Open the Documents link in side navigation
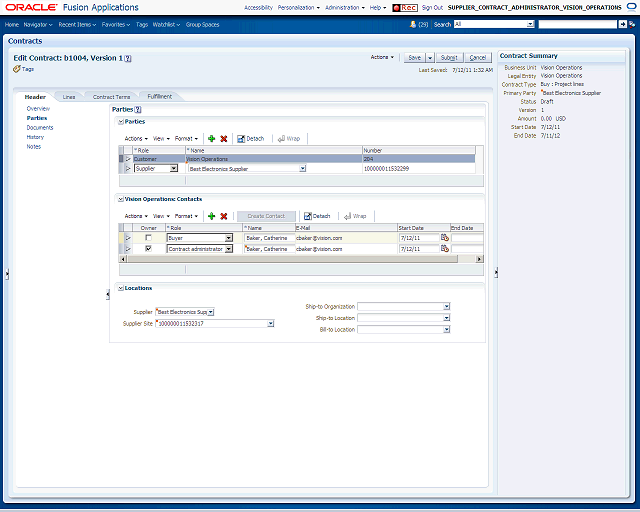 pyautogui.click(x=40, y=128)
